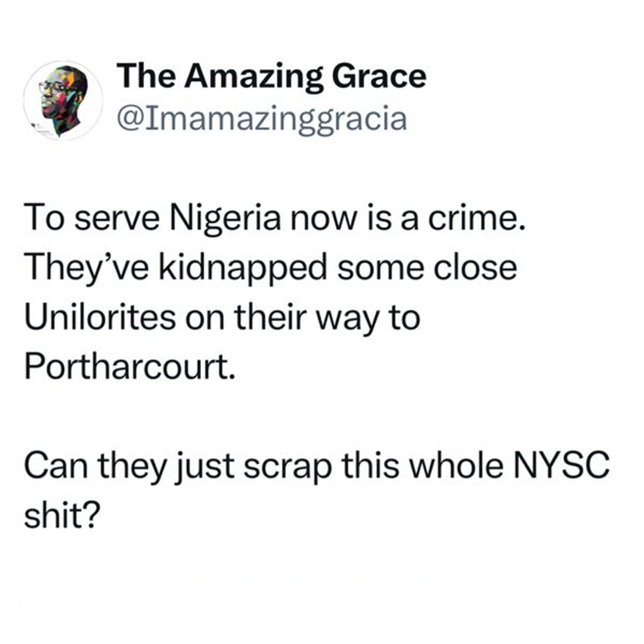Viewport: 644px width, 644px height.
Task: Select the word Amazing in display name
Action: pyautogui.click(x=254, y=77)
